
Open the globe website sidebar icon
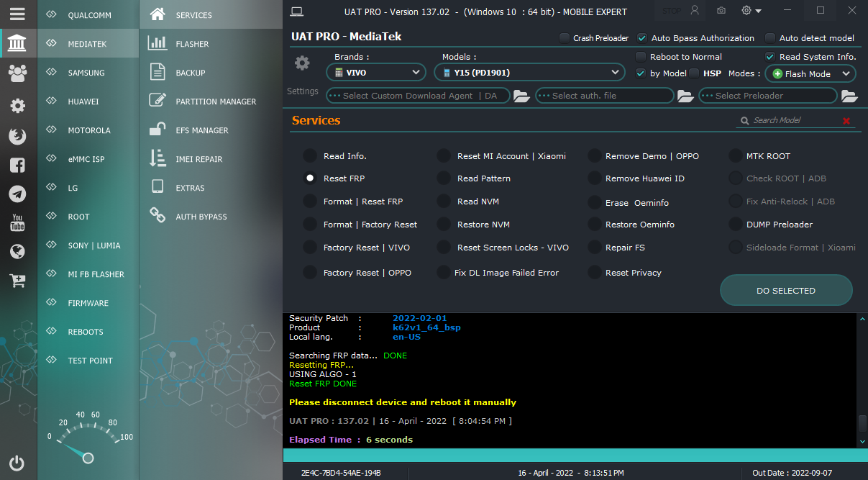(x=17, y=251)
